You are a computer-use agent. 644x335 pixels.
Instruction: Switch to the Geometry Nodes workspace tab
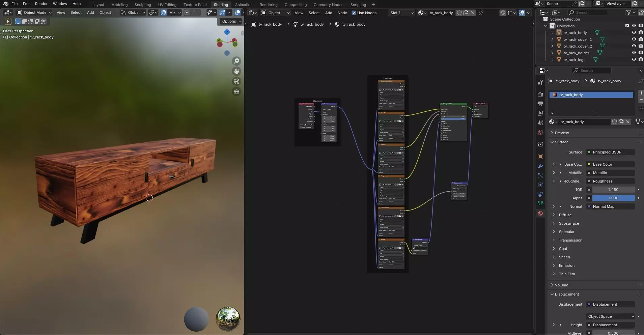[x=328, y=5]
